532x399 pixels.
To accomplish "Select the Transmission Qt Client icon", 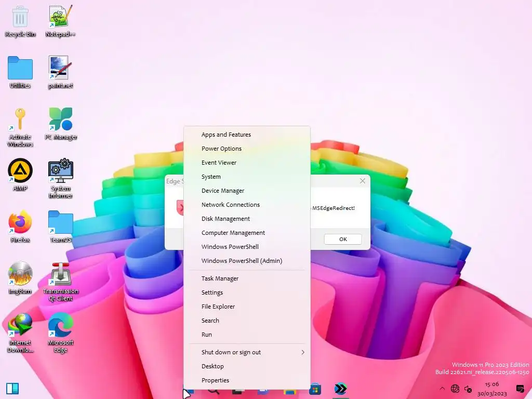I will pyautogui.click(x=61, y=282).
